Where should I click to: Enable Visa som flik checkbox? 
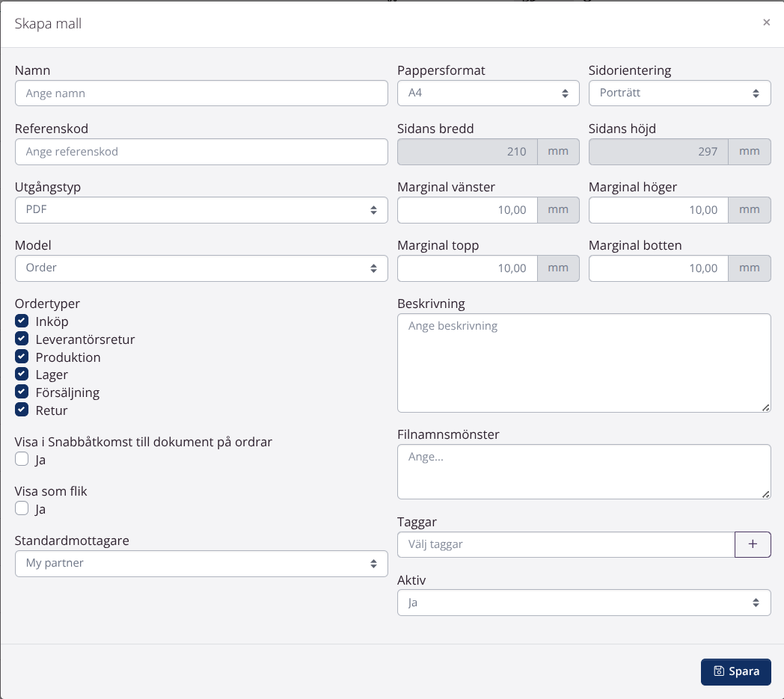point(22,509)
